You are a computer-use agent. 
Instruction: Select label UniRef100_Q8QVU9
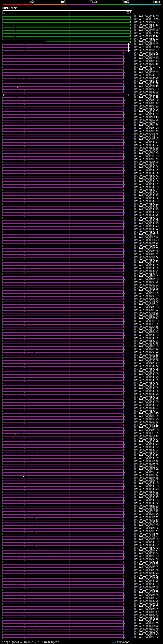click(146, 50)
